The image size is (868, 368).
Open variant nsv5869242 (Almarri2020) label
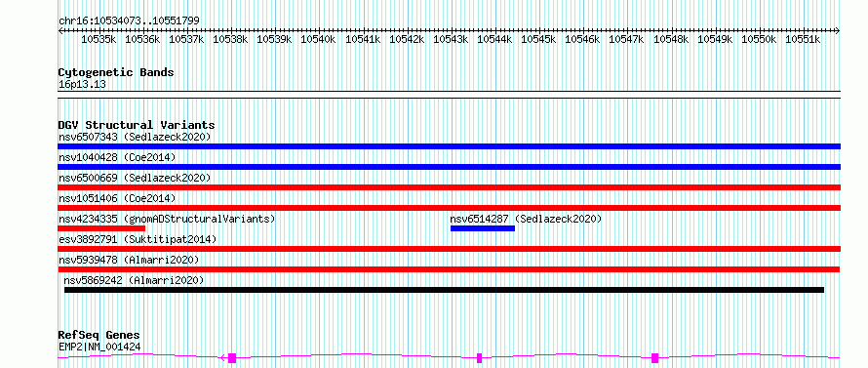pos(134,280)
